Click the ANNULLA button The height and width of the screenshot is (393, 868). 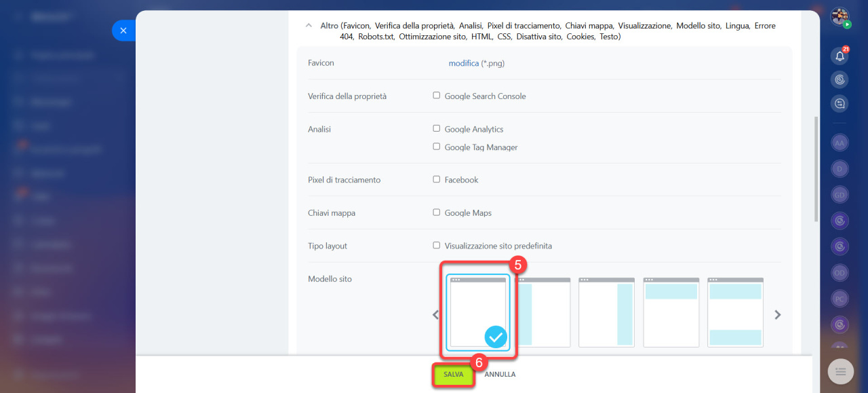pos(500,375)
